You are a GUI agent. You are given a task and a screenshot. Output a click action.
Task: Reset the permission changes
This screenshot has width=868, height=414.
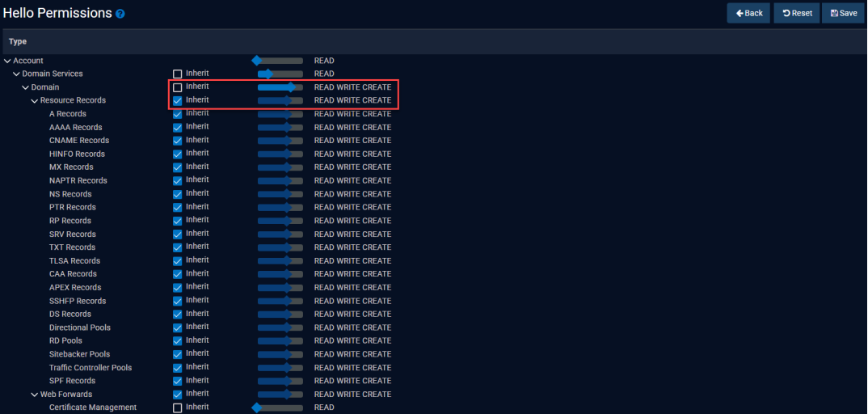pos(796,13)
